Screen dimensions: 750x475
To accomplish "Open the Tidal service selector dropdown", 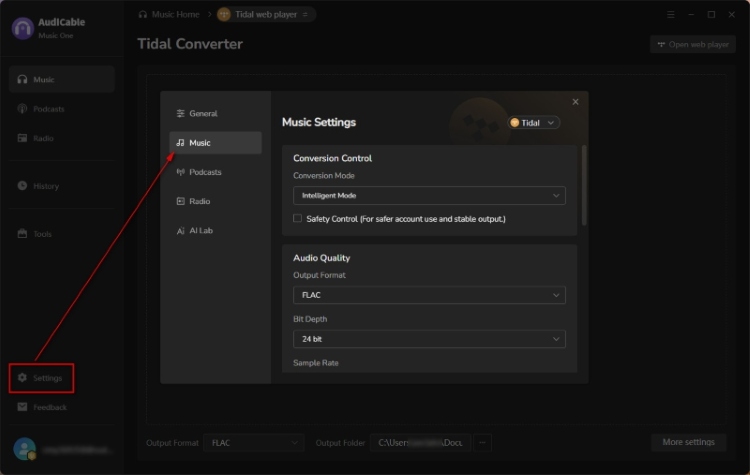I will point(533,123).
